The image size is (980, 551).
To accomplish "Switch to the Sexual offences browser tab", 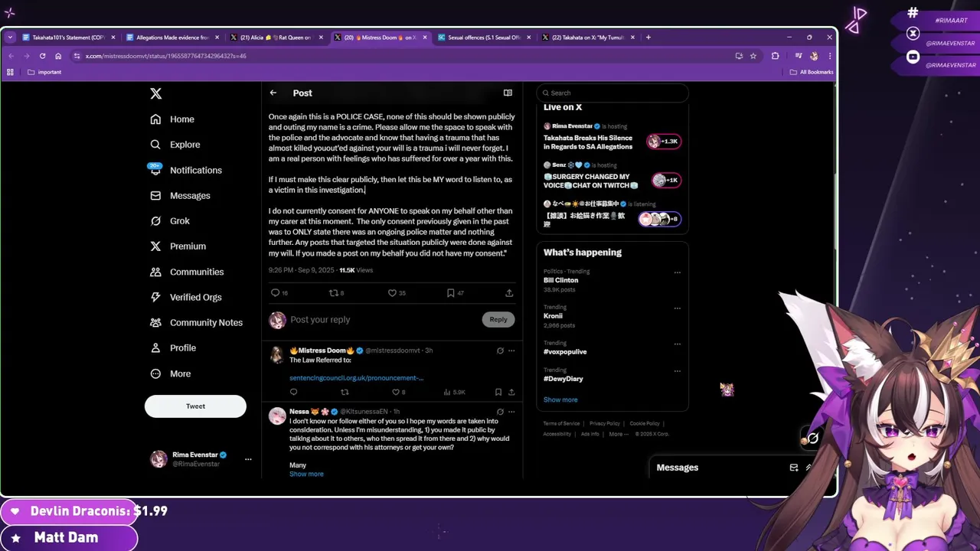I will (x=485, y=37).
